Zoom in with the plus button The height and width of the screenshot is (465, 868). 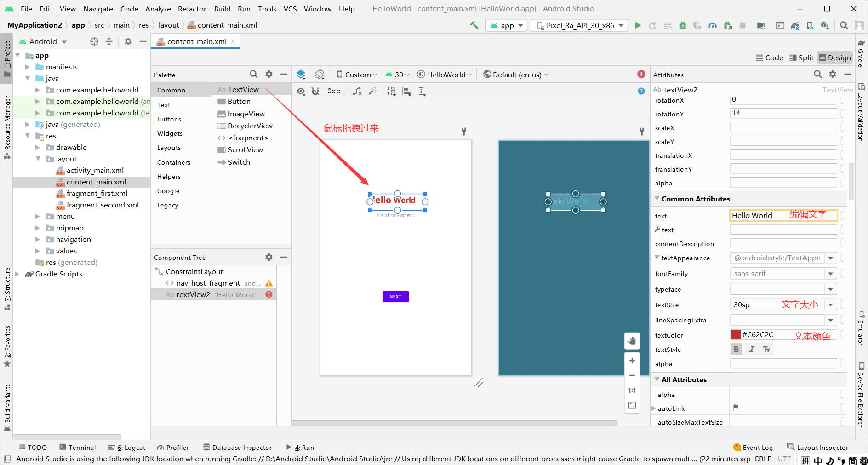pyautogui.click(x=632, y=361)
